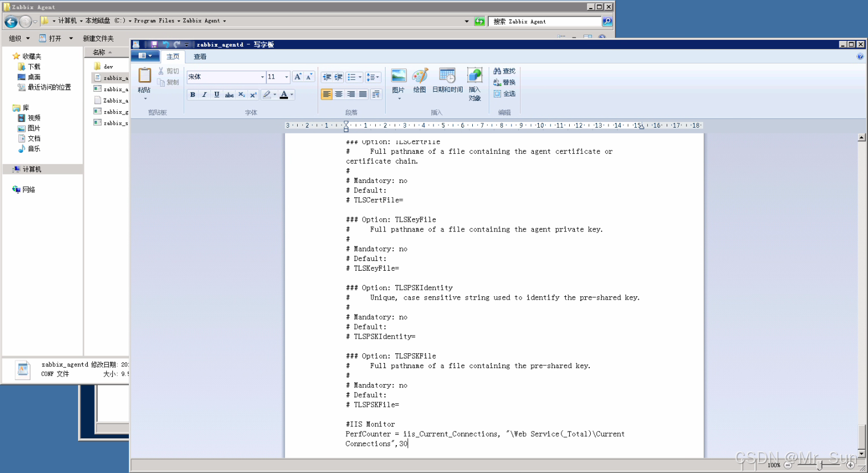
Task: Select align text left
Action: click(327, 95)
